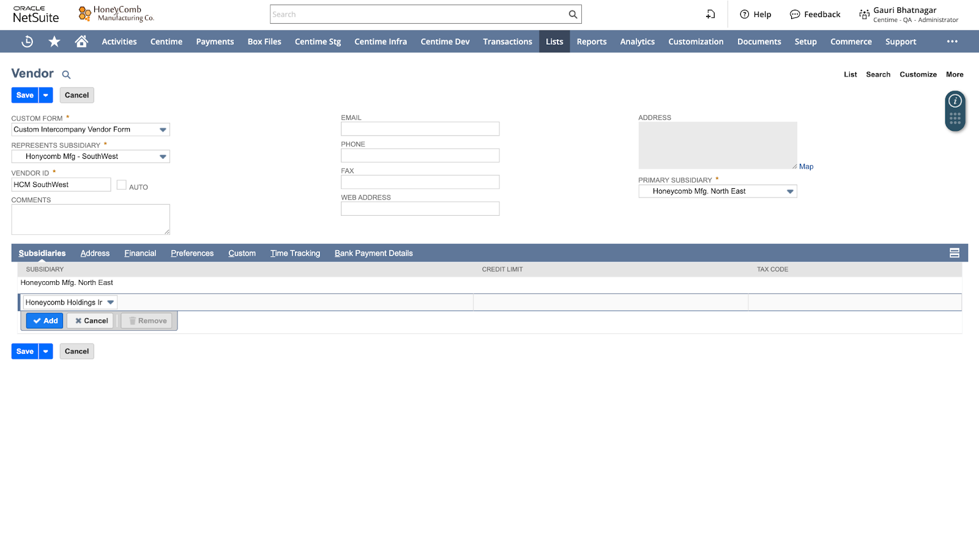Image resolution: width=979 pixels, height=560 pixels.
Task: Open the Save options arrow at top
Action: click(x=46, y=95)
